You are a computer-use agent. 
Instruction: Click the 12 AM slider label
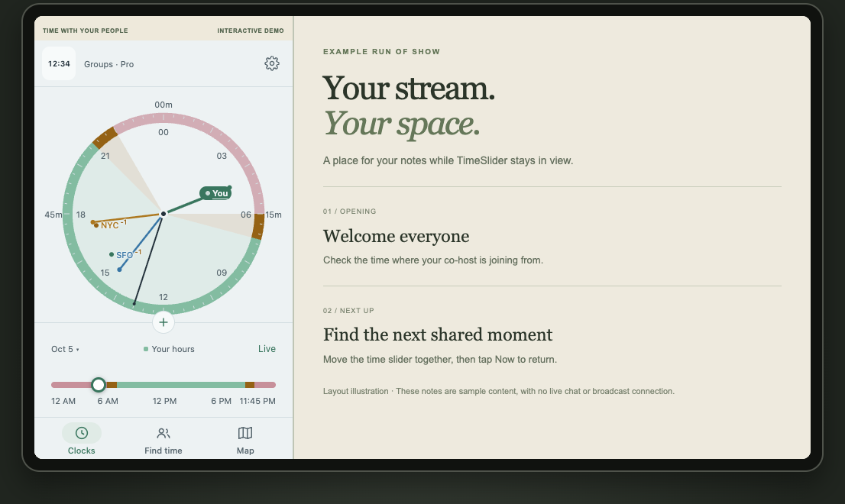pyautogui.click(x=63, y=401)
